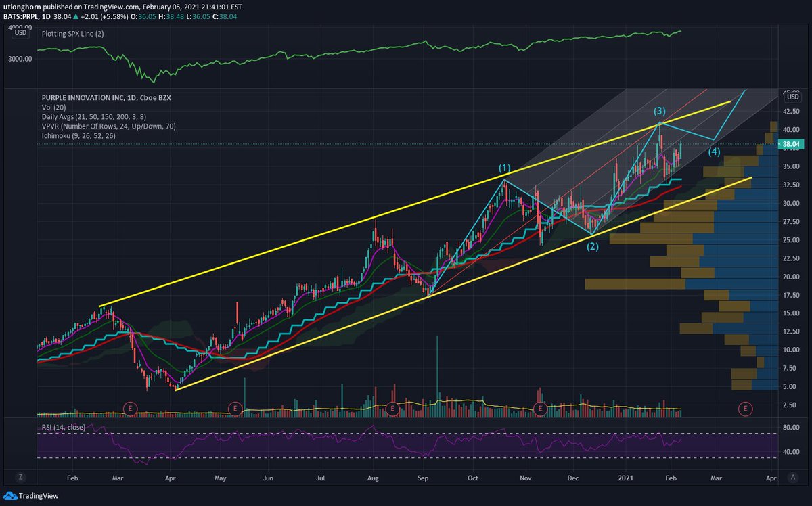This screenshot has width=812, height=506.
Task: Click the A auto-scale button at bottom right
Action: (792, 476)
